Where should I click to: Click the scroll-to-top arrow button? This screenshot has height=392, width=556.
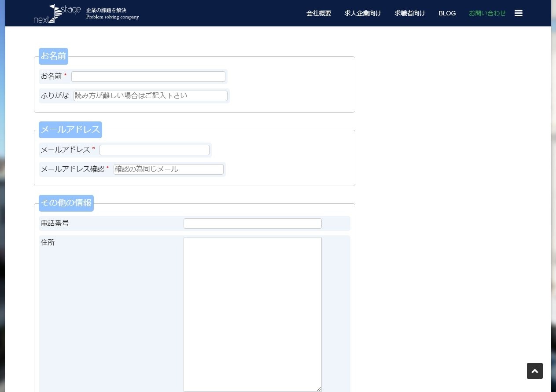[x=534, y=371]
